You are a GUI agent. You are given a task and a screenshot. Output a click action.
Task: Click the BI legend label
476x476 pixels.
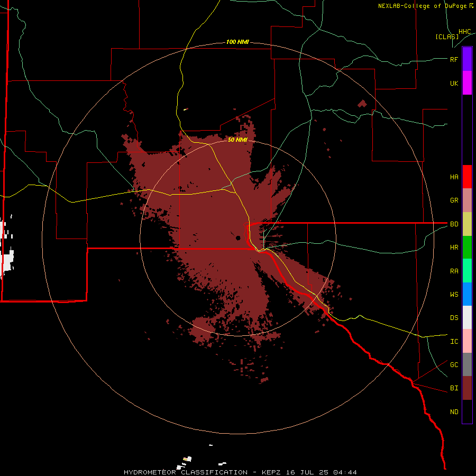click(x=454, y=388)
